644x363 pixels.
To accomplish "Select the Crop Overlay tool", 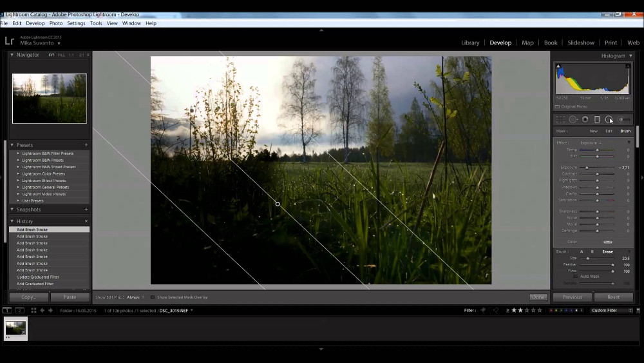I will tap(560, 119).
